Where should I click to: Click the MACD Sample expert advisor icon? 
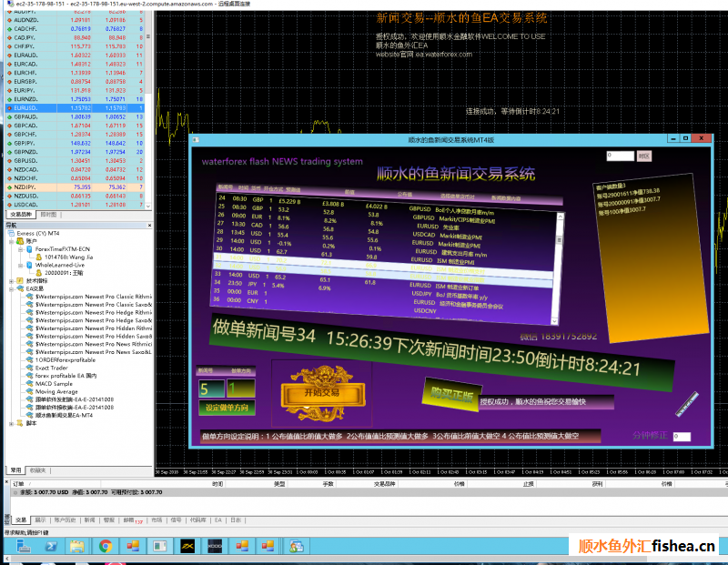30,383
